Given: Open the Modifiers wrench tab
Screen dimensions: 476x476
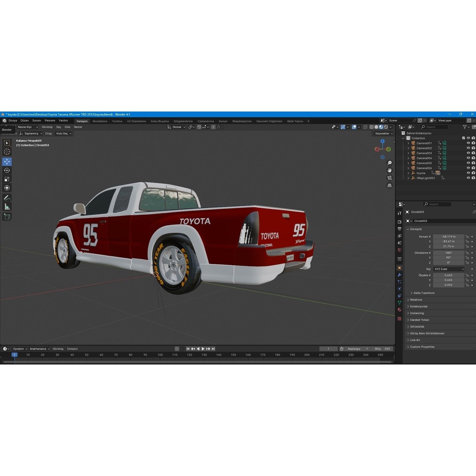Looking at the screenshot, I should point(399,275).
